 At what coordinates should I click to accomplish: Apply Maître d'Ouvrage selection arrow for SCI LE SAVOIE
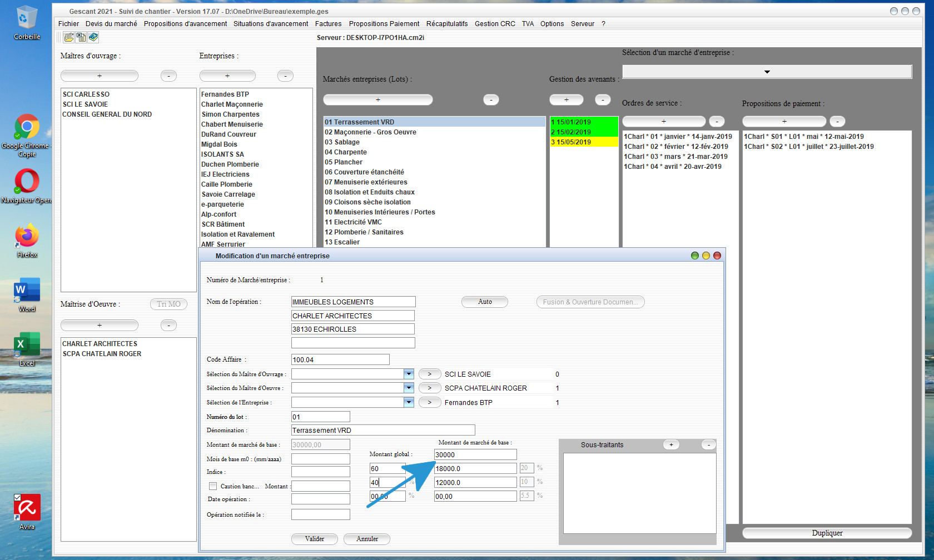pyautogui.click(x=430, y=374)
